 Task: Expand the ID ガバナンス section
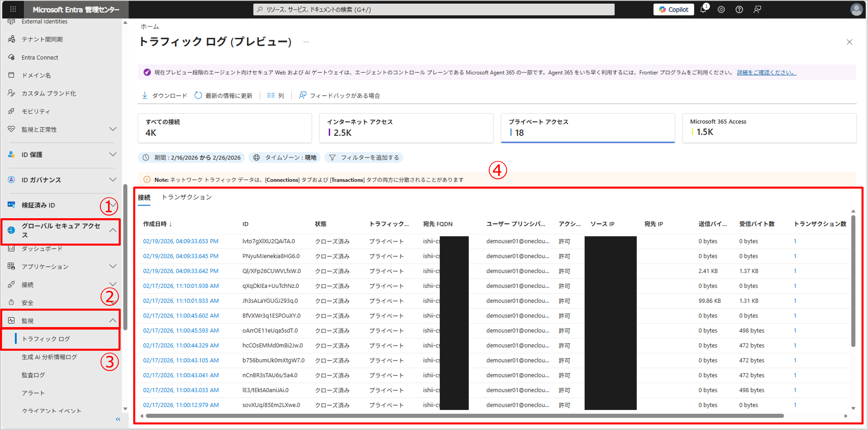(113, 179)
